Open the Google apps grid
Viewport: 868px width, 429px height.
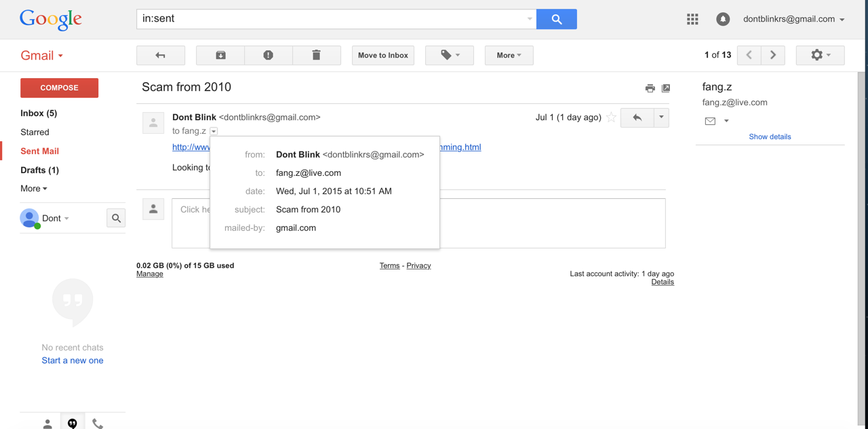point(692,19)
